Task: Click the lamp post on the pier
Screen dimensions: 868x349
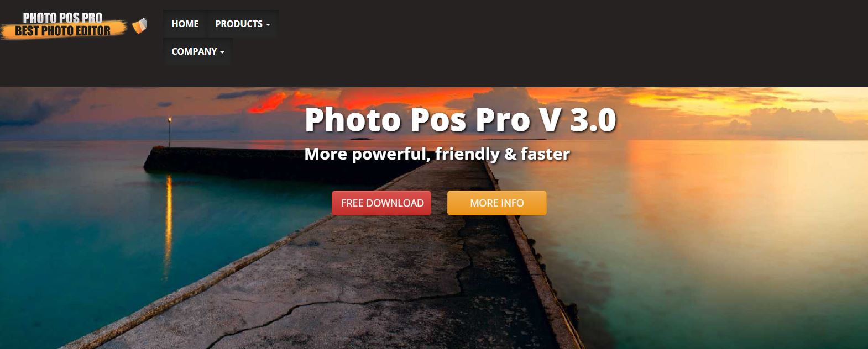Action: click(x=170, y=131)
